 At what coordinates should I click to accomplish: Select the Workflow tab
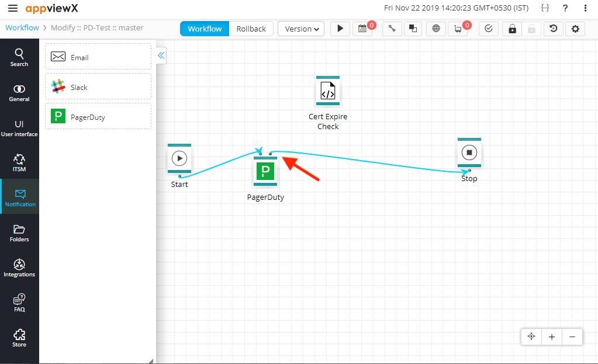pos(204,28)
